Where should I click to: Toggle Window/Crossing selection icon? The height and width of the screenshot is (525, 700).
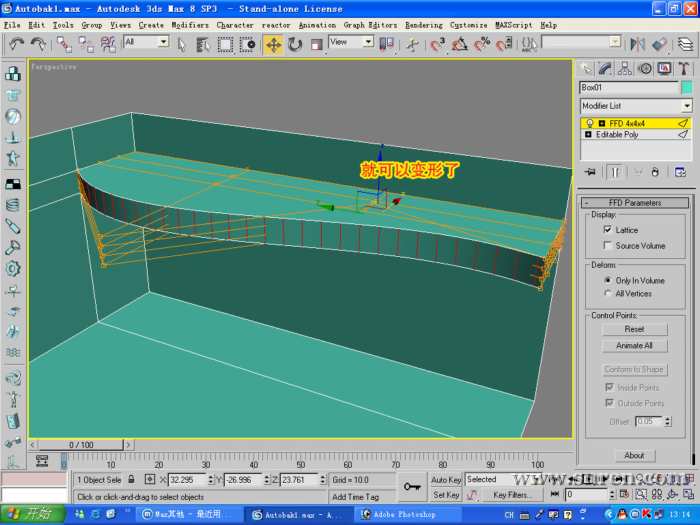pyautogui.click(x=247, y=44)
